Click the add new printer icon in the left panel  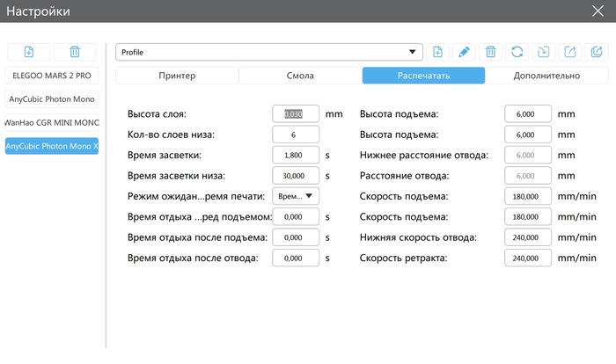(x=29, y=53)
